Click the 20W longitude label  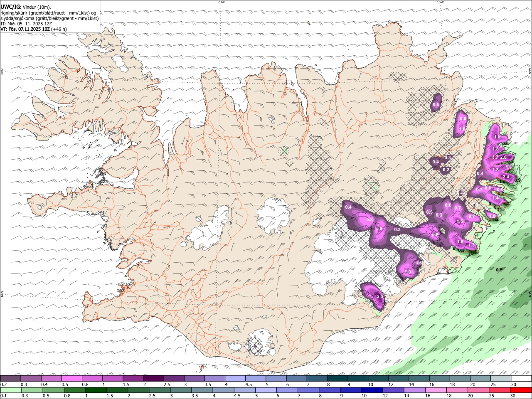(x=221, y=2)
